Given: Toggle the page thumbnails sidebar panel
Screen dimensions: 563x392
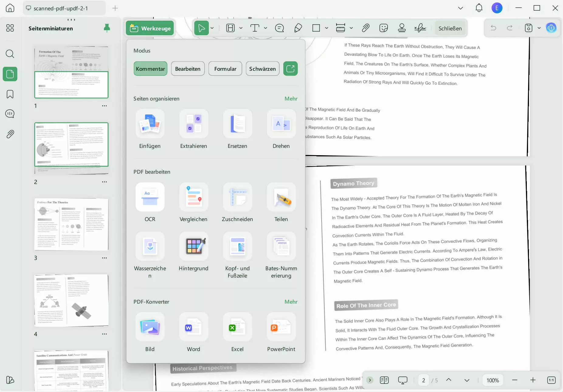Looking at the screenshot, I should 10,74.
